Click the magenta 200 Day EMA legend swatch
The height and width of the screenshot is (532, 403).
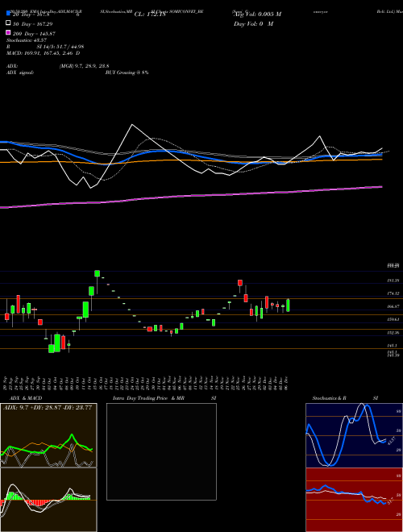pyautogui.click(x=8, y=33)
